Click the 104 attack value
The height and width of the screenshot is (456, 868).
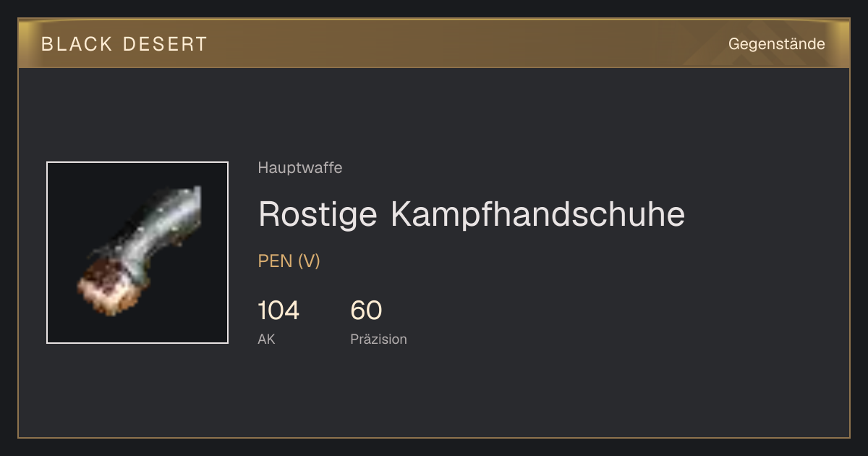(x=278, y=311)
